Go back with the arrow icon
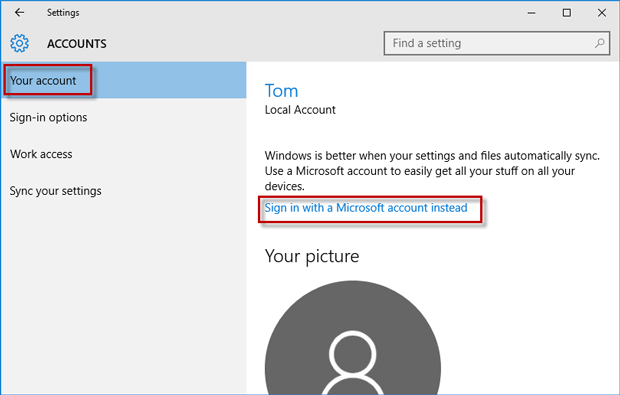The image size is (620, 395). coord(19,13)
